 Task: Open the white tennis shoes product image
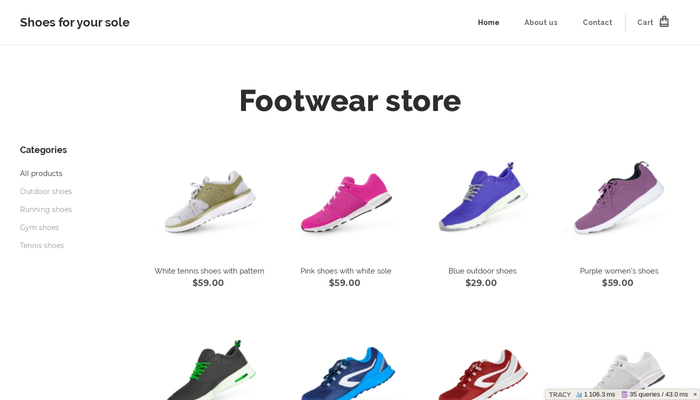(209, 201)
